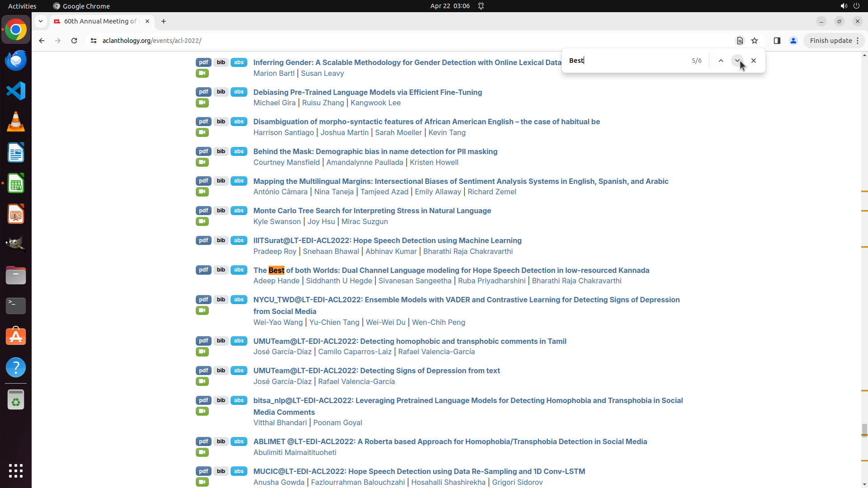Toggle abstract for Debiasing Pre-Trained Language Models

click(x=239, y=92)
